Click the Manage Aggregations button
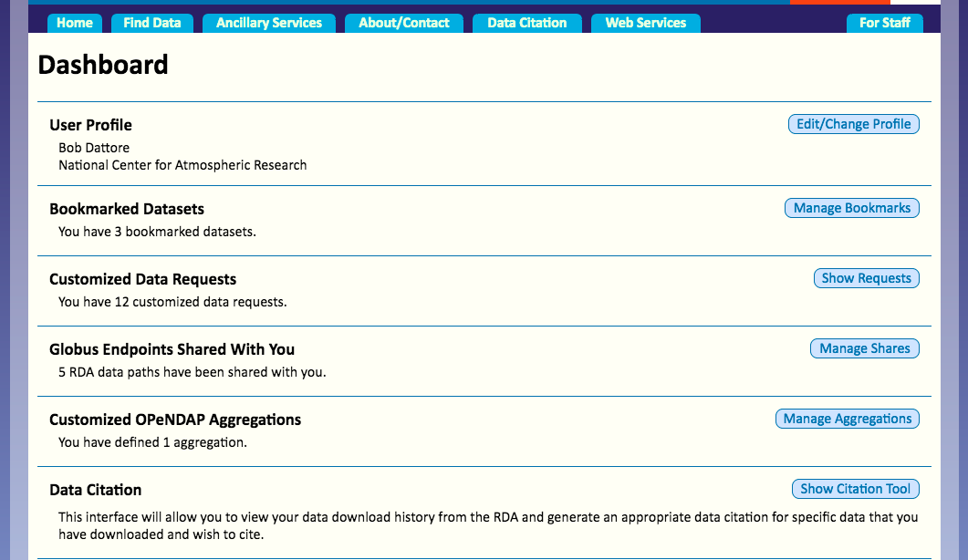968x560 pixels. pyautogui.click(x=847, y=419)
